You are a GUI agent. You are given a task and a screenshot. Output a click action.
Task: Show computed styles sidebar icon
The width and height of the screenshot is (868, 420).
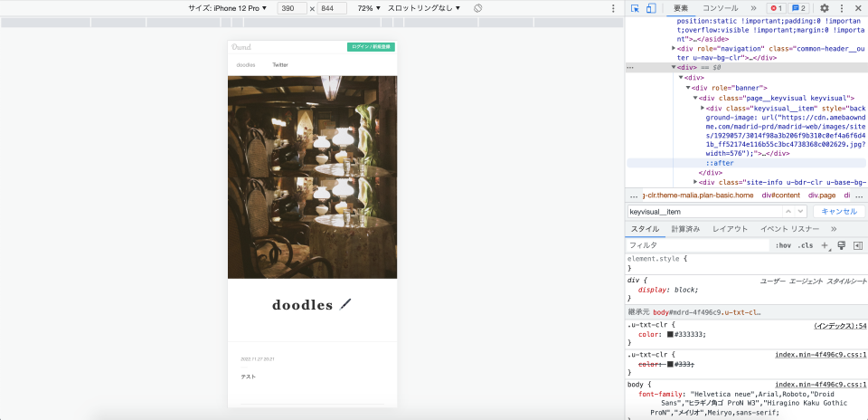858,245
